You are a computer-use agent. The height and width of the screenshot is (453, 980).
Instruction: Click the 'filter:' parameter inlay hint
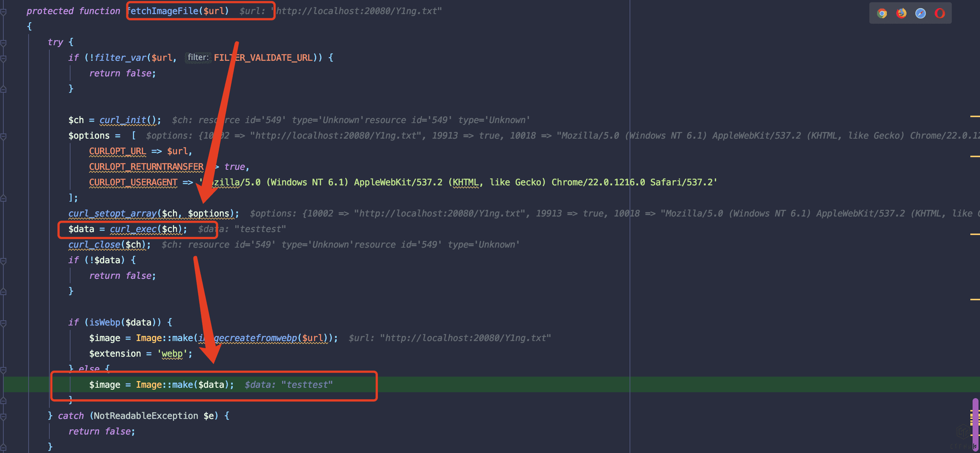(x=198, y=57)
